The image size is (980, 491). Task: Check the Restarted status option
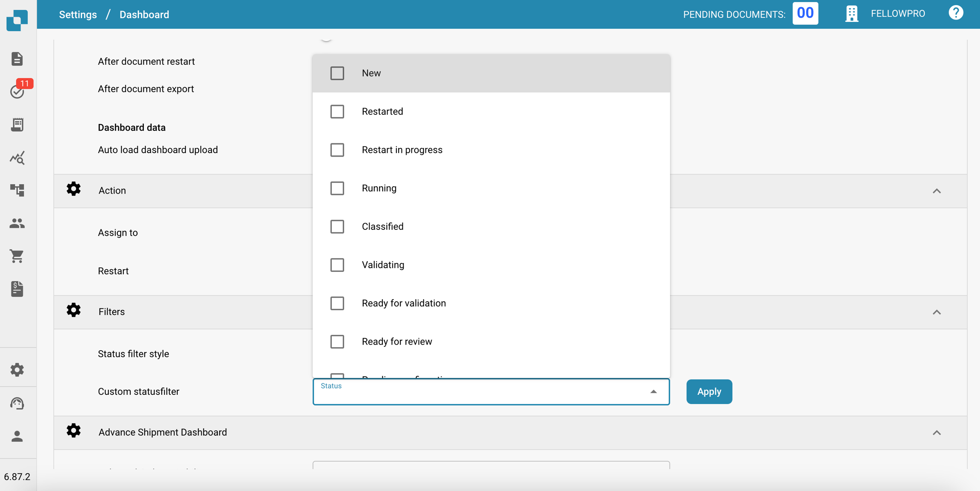tap(337, 111)
